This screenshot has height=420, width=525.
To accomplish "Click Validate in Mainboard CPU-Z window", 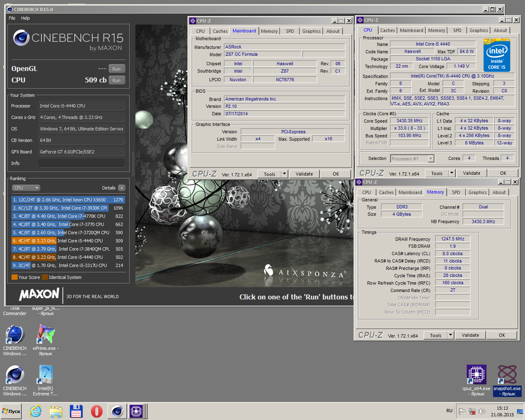I will (304, 174).
